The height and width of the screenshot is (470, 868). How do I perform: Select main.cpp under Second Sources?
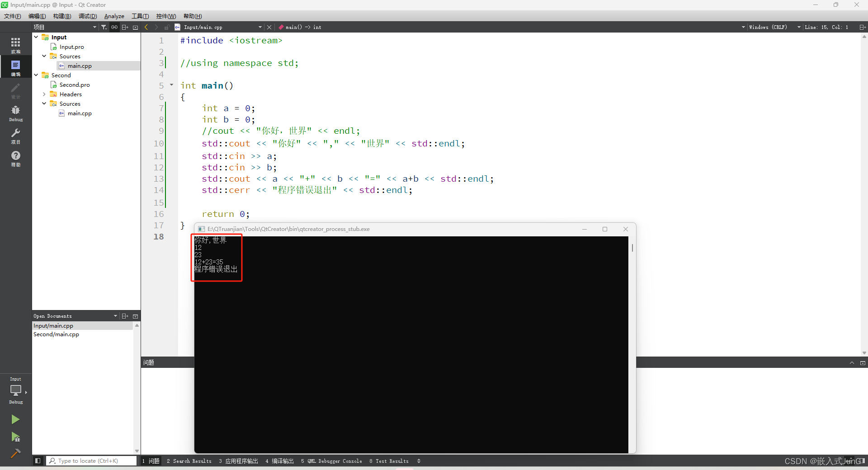[80, 113]
